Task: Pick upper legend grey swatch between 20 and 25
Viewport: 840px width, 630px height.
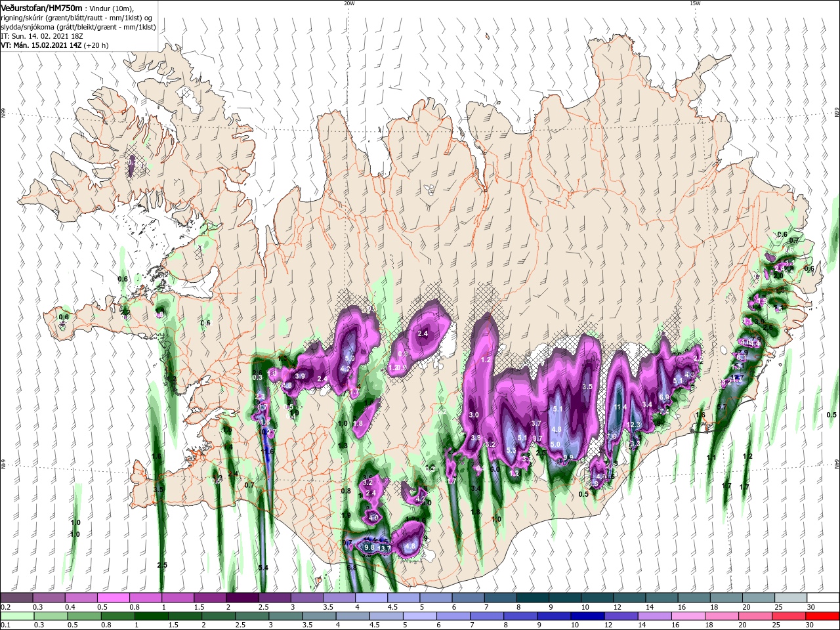Action: tap(759, 598)
